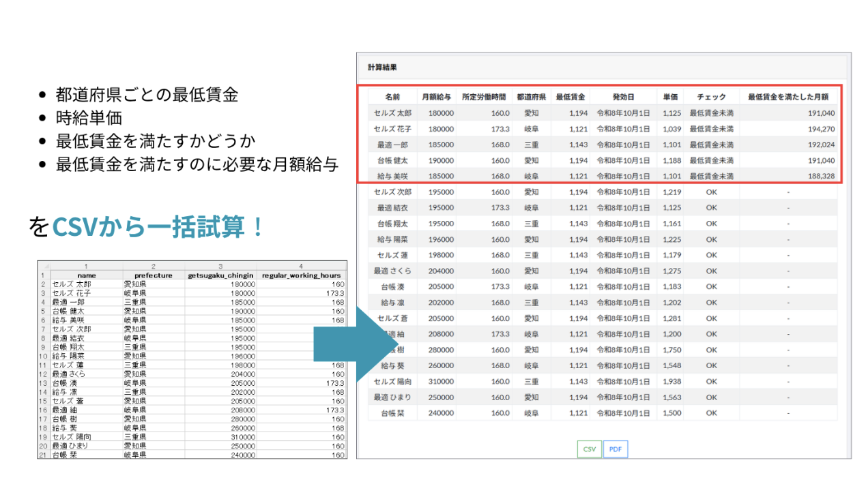Screen dimensions: 868x484
Task: Click '最適 一郎' name in results table
Action: [x=392, y=145]
